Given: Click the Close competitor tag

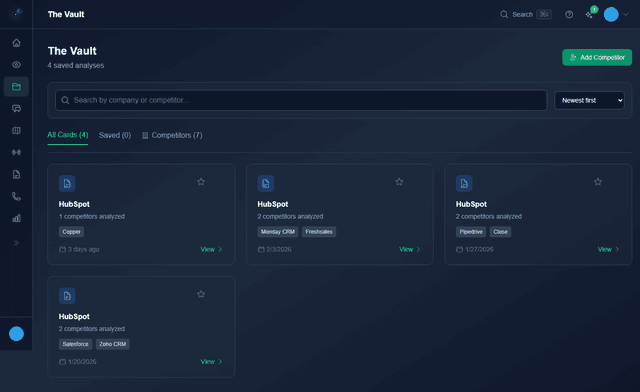Looking at the screenshot, I should click(x=500, y=232).
